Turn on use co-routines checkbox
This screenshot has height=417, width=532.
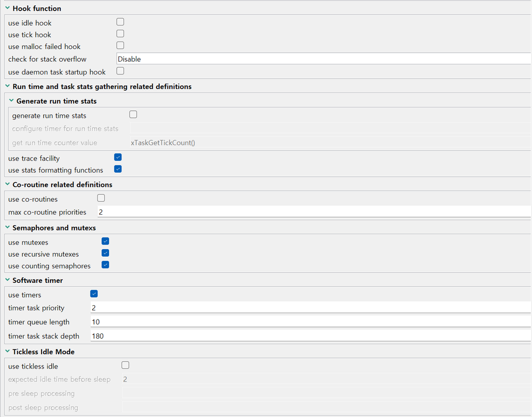[101, 198]
